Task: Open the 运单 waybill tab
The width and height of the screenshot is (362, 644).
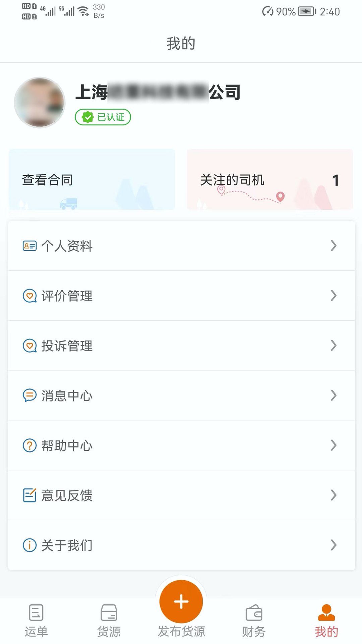Action: [x=36, y=621]
